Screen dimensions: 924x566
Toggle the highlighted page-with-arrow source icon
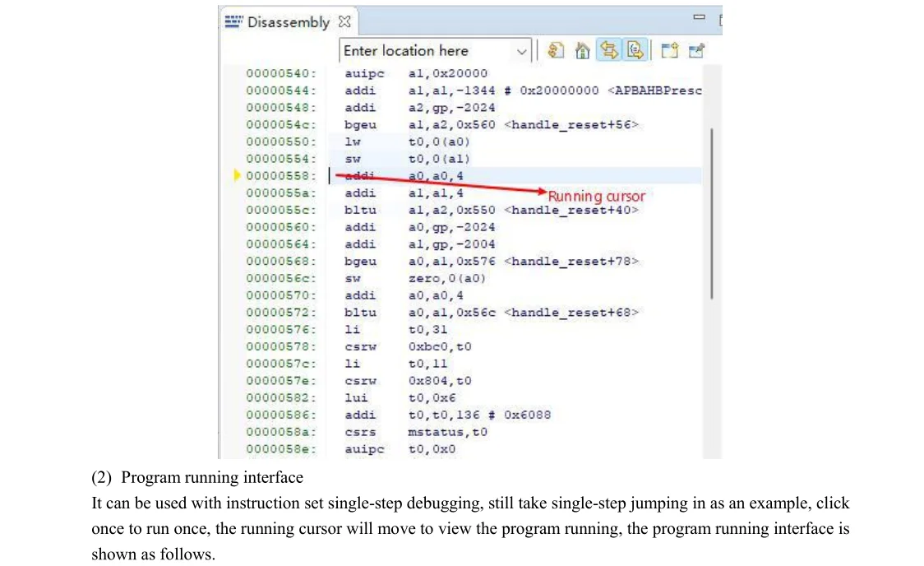(x=635, y=50)
